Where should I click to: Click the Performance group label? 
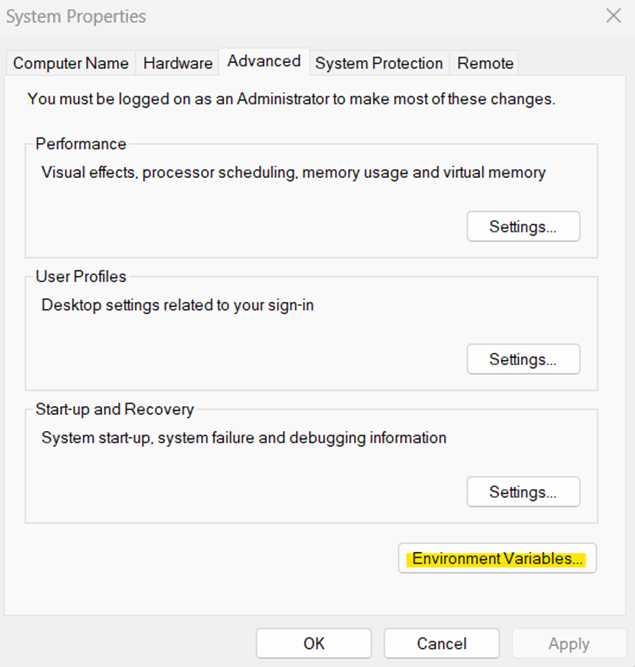click(81, 144)
